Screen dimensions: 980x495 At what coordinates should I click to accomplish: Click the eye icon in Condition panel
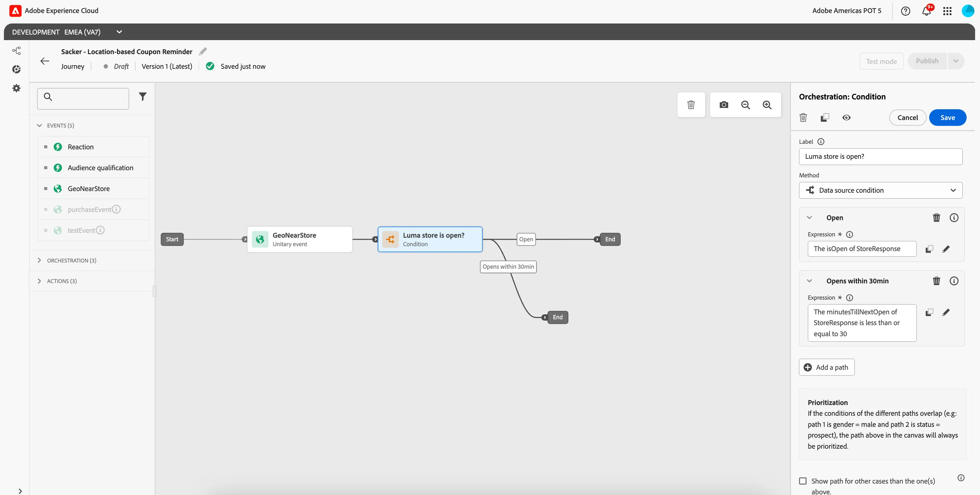pos(846,118)
